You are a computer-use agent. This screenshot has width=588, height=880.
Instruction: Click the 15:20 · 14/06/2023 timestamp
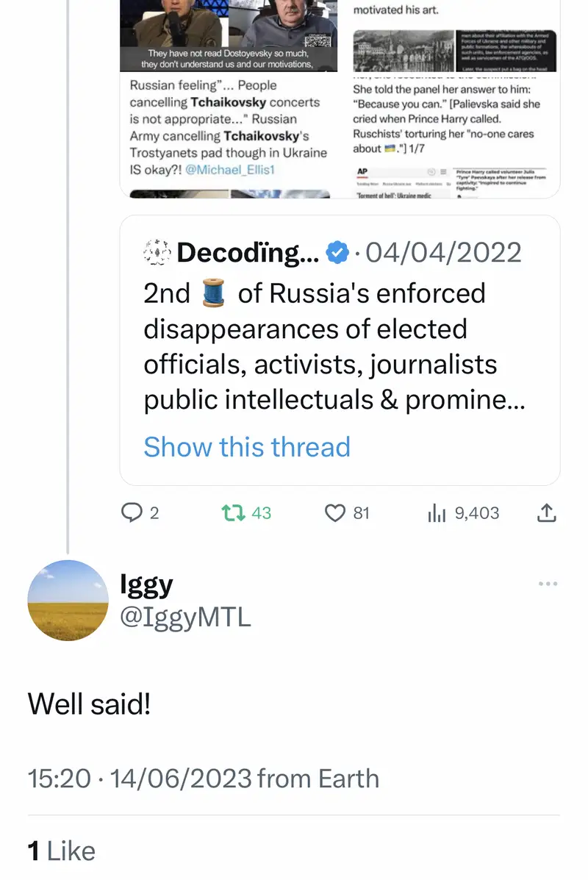(140, 779)
